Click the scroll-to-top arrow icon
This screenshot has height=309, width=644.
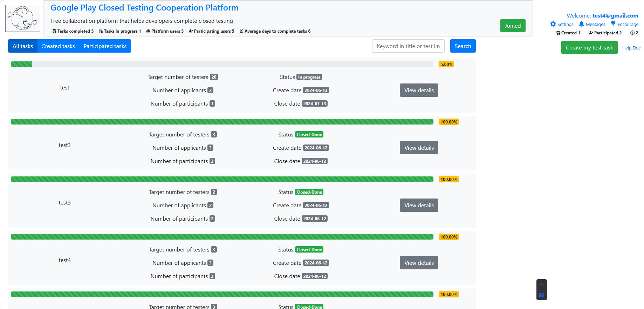coord(542,284)
